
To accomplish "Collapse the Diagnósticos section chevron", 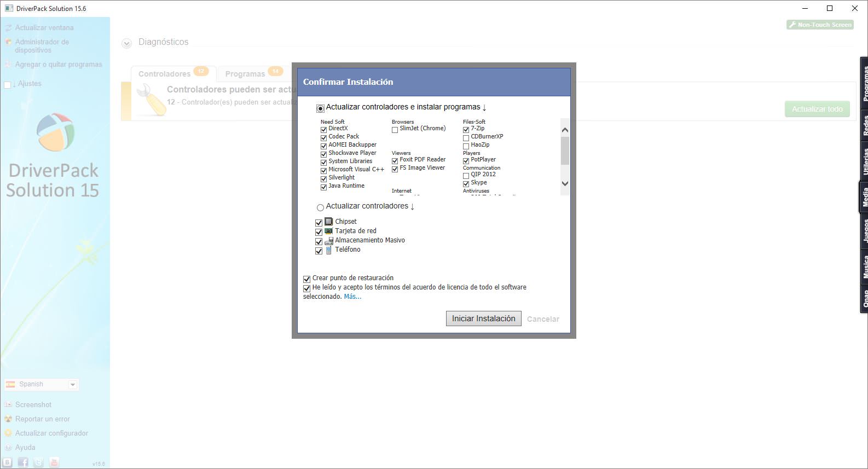I will tap(126, 43).
